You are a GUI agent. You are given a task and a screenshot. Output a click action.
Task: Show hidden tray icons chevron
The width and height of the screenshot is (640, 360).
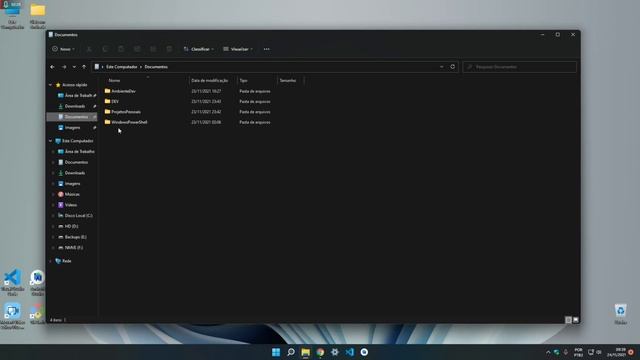point(548,352)
